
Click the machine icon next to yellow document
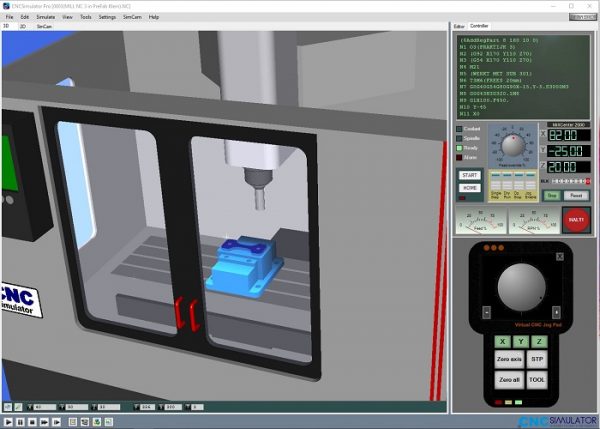coord(85,422)
